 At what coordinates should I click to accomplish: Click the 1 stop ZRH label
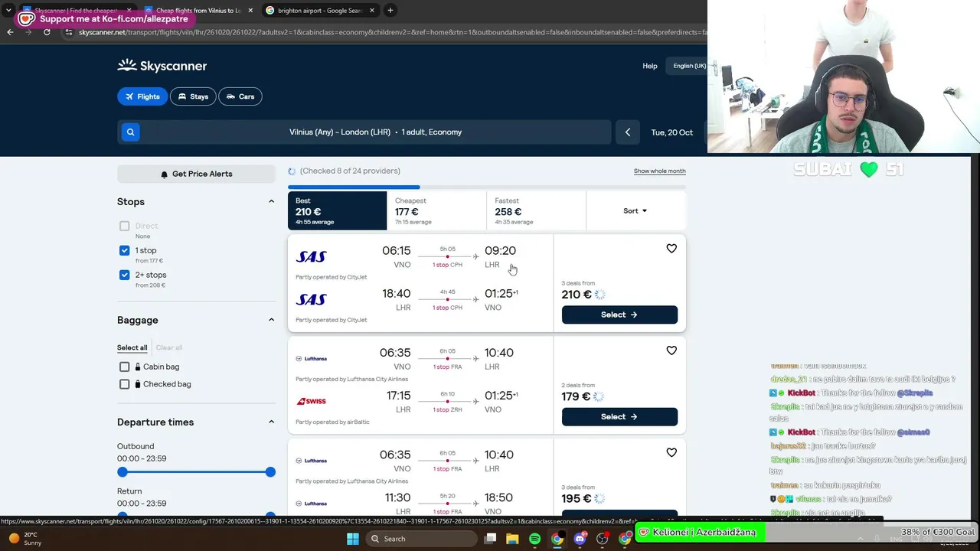pos(447,409)
